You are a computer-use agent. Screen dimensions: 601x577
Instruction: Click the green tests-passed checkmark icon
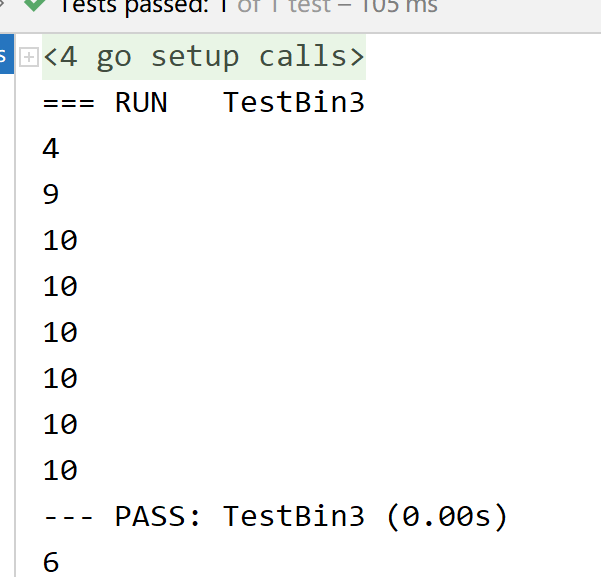[x=35, y=5]
